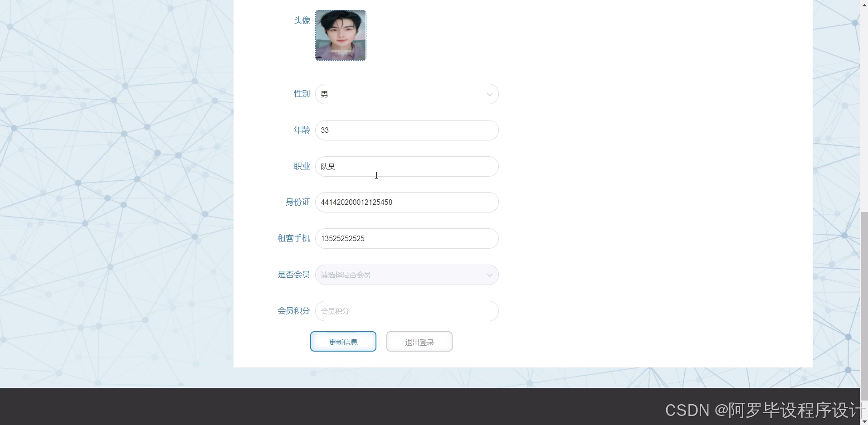The width and height of the screenshot is (868, 425).
Task: Open the 性别 gender dropdown
Action: [x=406, y=94]
